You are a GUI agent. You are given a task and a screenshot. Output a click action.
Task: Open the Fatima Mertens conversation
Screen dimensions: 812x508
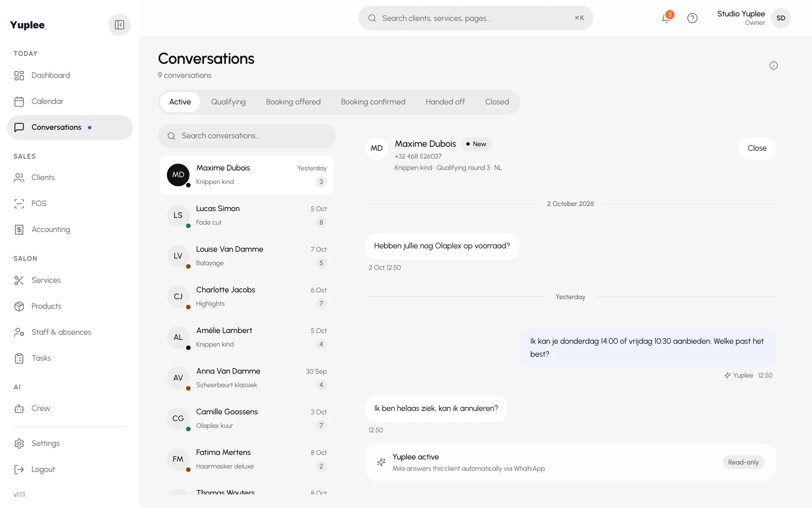247,459
